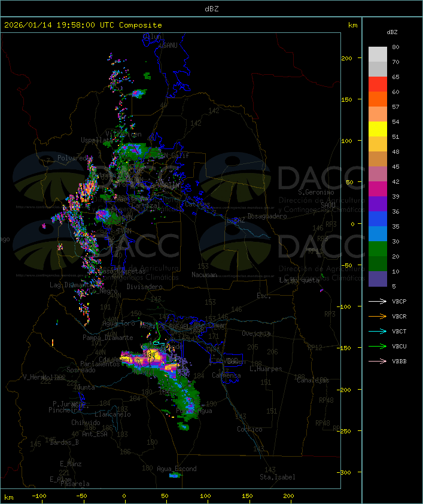The width and height of the screenshot is (423, 504).
Task: Click the Polvaredas place label
Action: (75, 158)
